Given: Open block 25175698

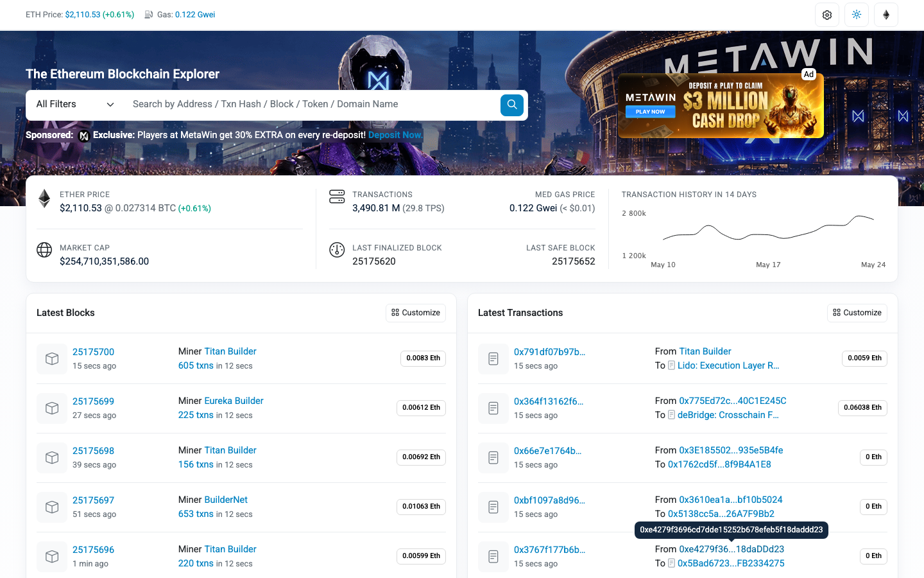Looking at the screenshot, I should click(x=93, y=451).
